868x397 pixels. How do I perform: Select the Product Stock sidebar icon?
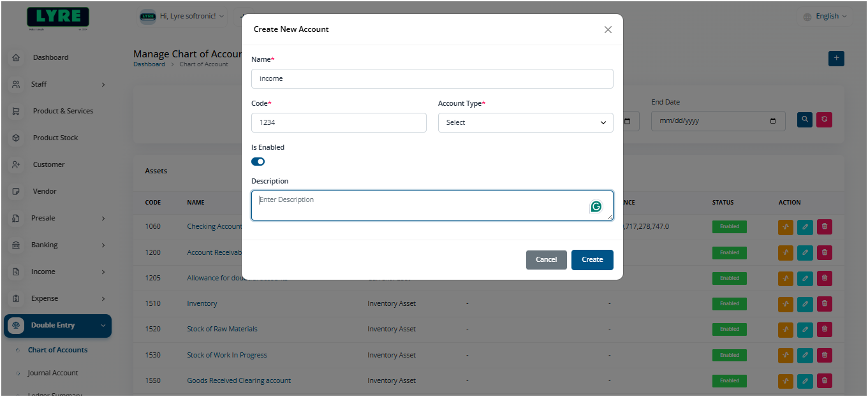click(x=16, y=137)
